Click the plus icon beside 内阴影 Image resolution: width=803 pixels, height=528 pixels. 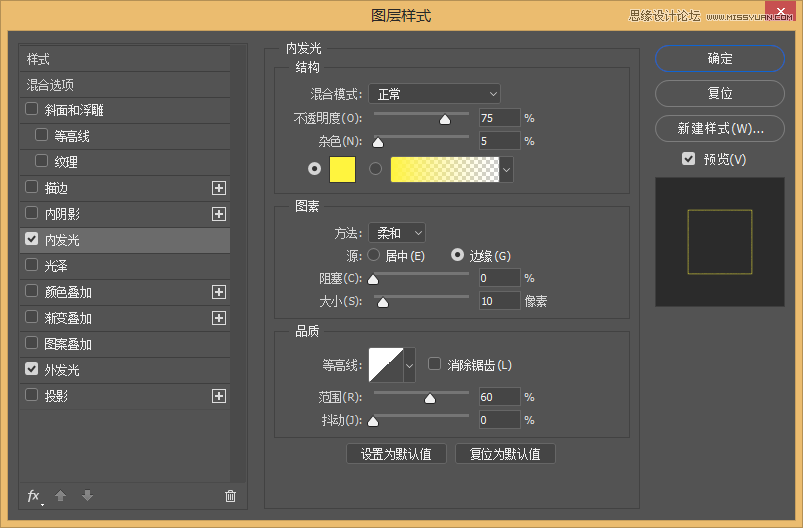[x=219, y=214]
